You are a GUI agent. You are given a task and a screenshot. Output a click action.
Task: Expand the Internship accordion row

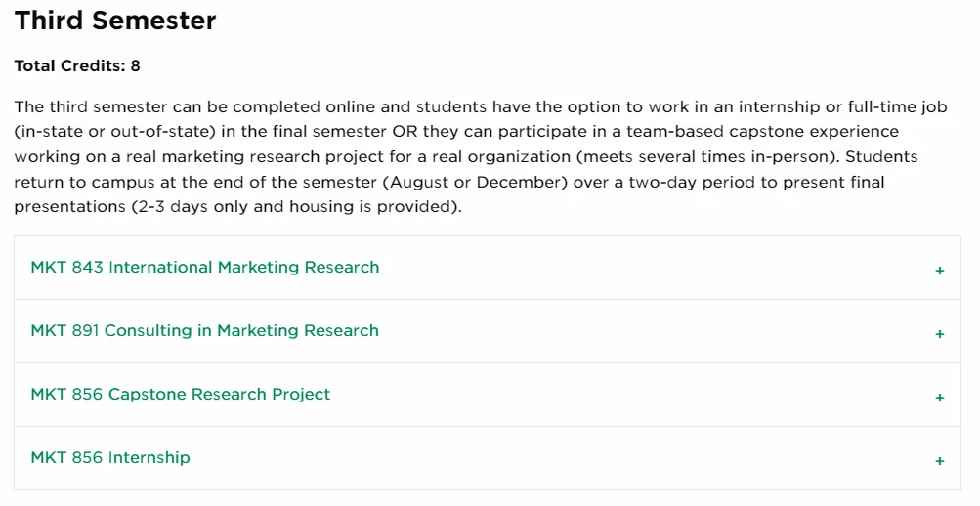click(586, 458)
